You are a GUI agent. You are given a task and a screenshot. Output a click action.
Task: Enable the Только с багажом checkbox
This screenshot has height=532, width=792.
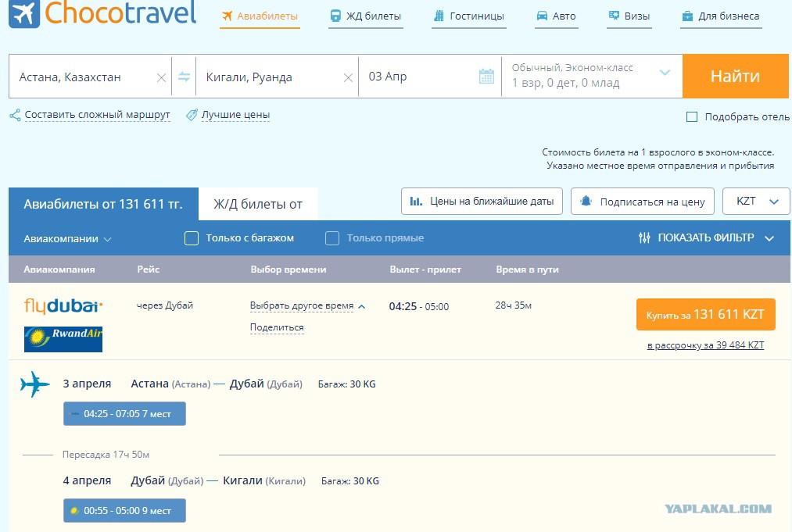pos(192,238)
